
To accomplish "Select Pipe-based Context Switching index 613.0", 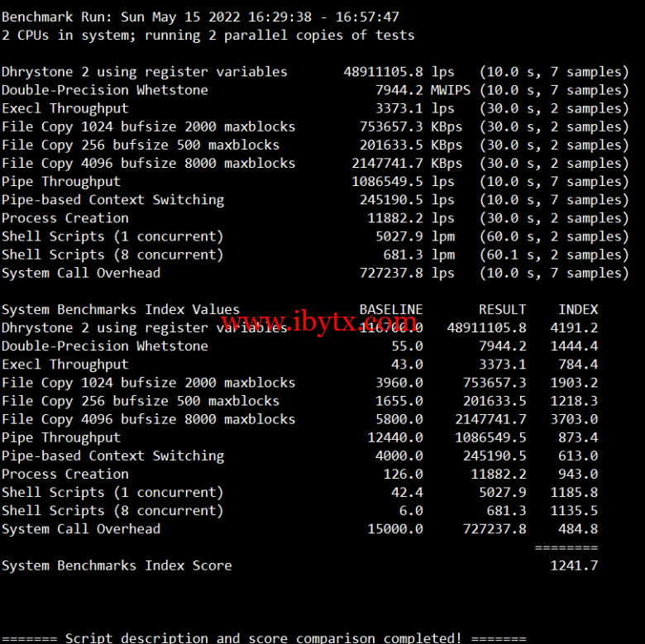I will 577,456.
